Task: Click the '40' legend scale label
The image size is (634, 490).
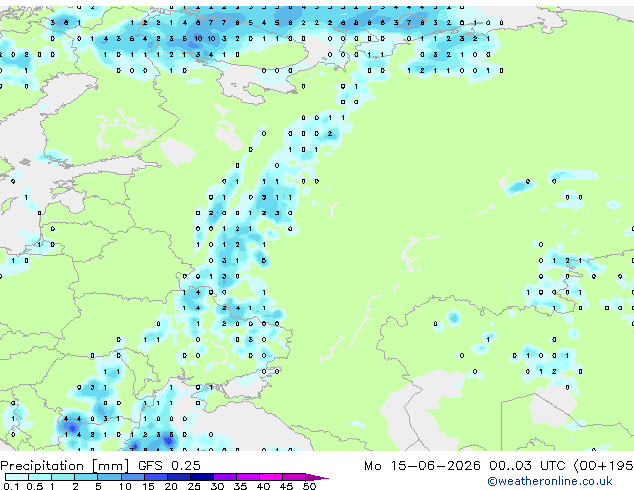Action: pos(263,486)
